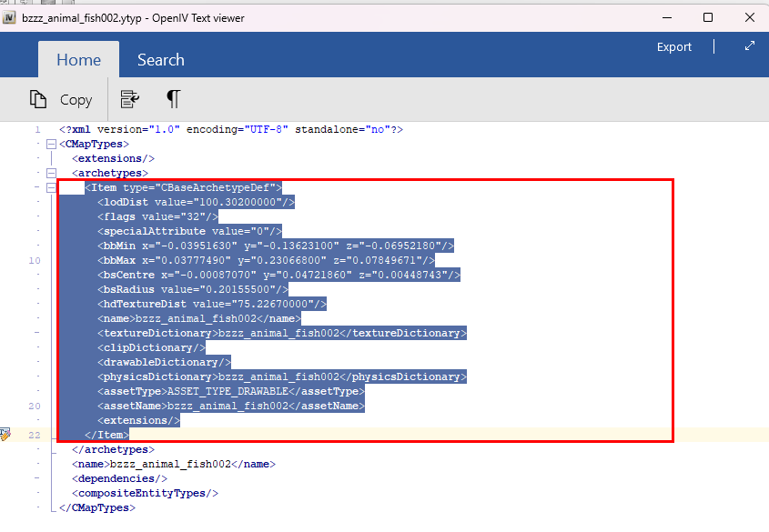
Task: Click the edit marker icon beside line 22
Action: click(x=5, y=434)
